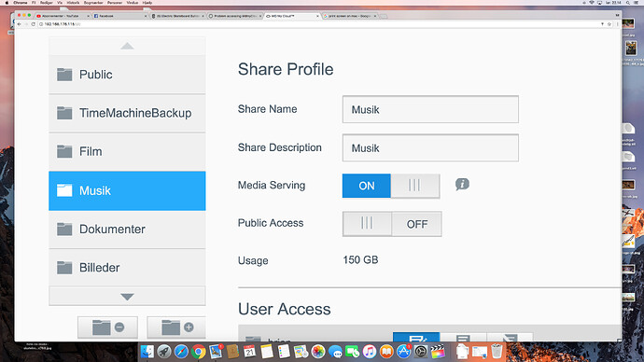This screenshot has height=362, width=644.
Task: Open the Trash in the dock
Action: [497, 352]
